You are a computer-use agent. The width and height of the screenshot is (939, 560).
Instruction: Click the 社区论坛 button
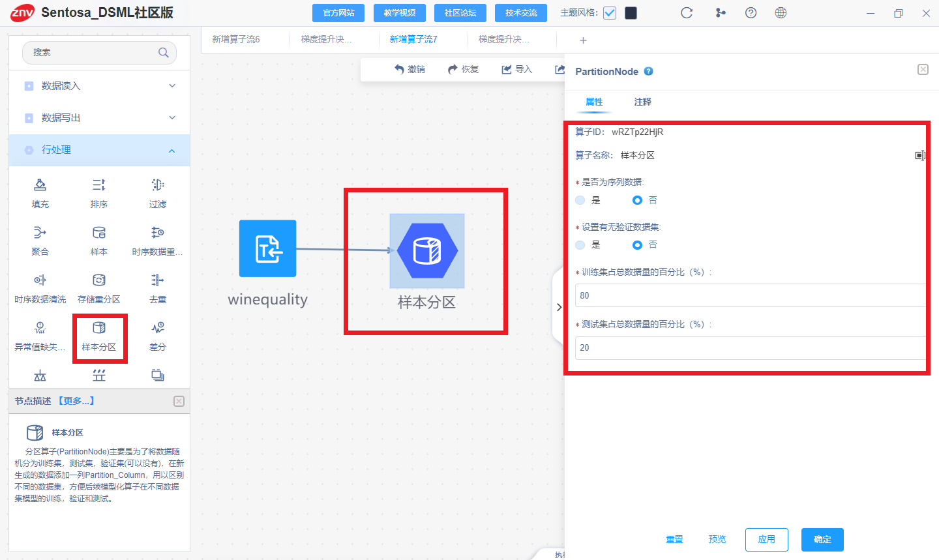coord(460,13)
